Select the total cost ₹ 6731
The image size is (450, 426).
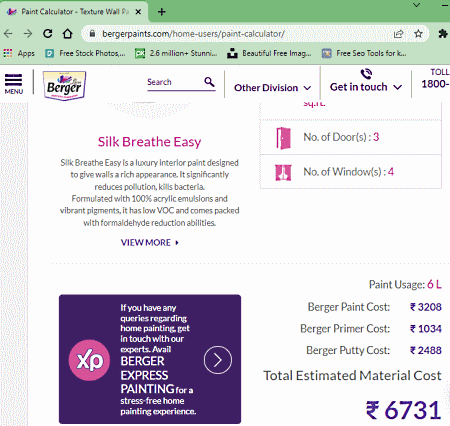pyautogui.click(x=404, y=410)
